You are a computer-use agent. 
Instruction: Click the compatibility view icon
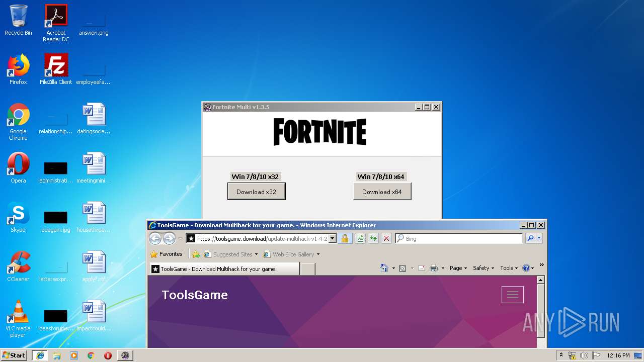(360, 239)
